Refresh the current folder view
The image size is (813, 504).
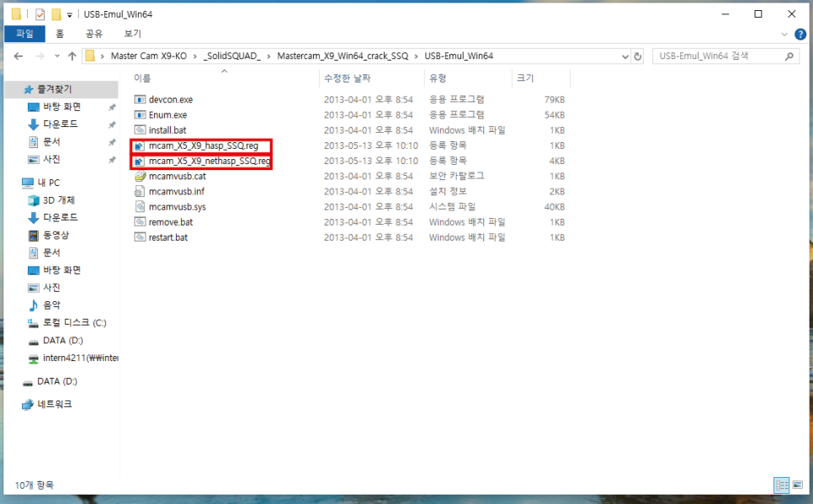[638, 56]
